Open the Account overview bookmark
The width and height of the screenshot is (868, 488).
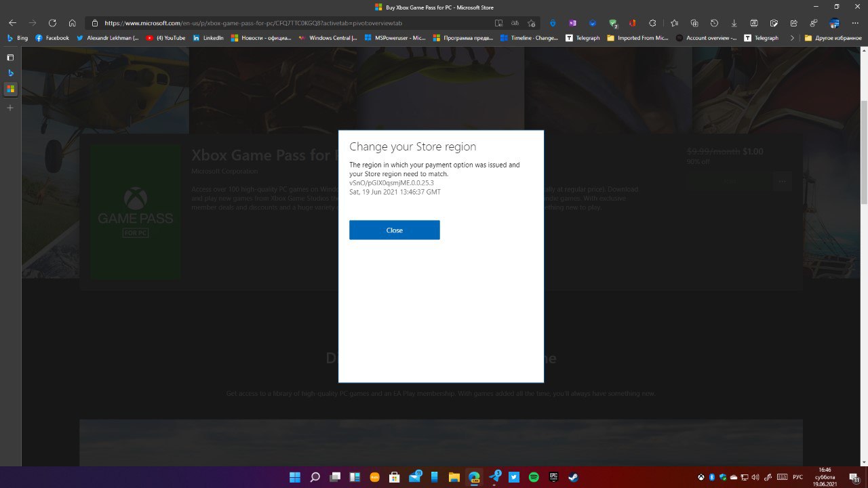[707, 38]
